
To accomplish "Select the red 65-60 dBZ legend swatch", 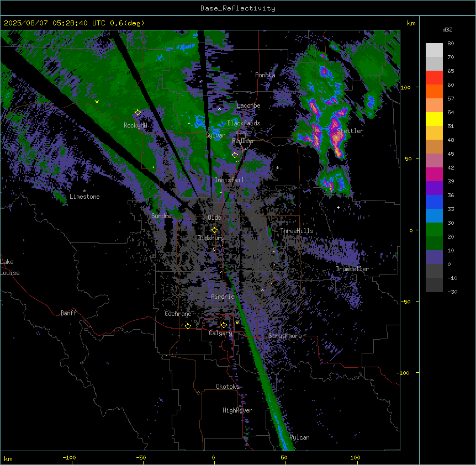I will point(434,77).
